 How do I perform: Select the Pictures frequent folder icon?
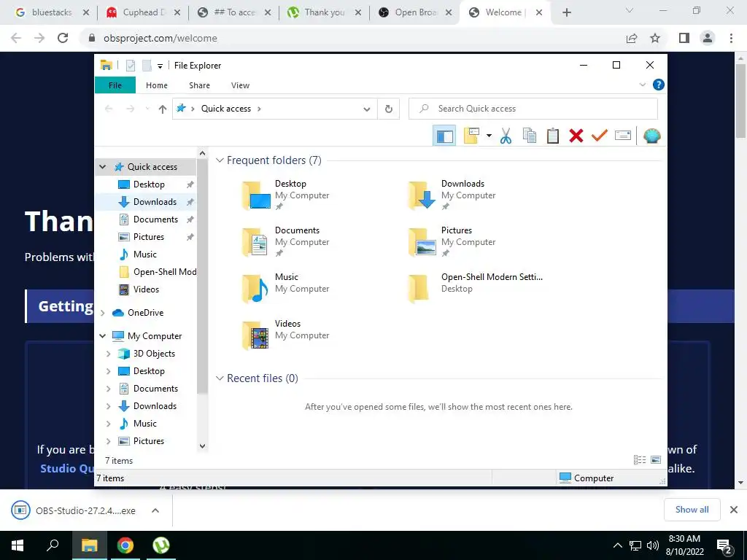[421, 242]
